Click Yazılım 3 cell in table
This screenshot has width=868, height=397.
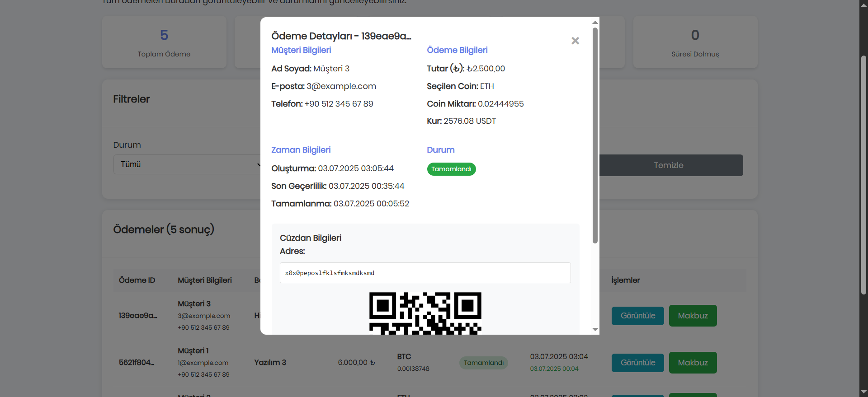click(x=270, y=362)
